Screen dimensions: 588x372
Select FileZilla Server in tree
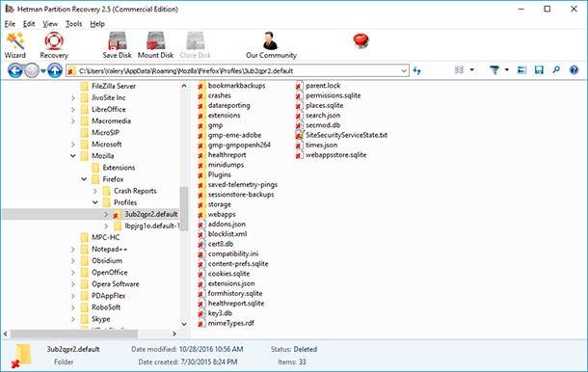[x=108, y=86]
